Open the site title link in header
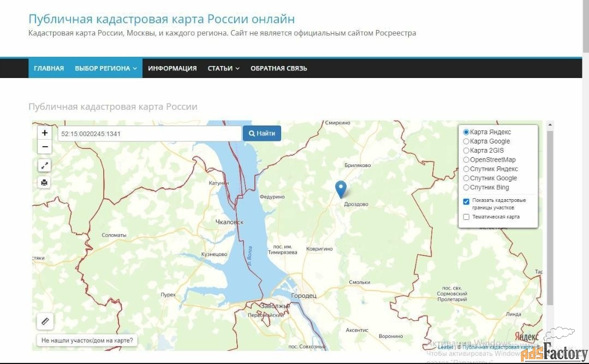 coord(161,19)
